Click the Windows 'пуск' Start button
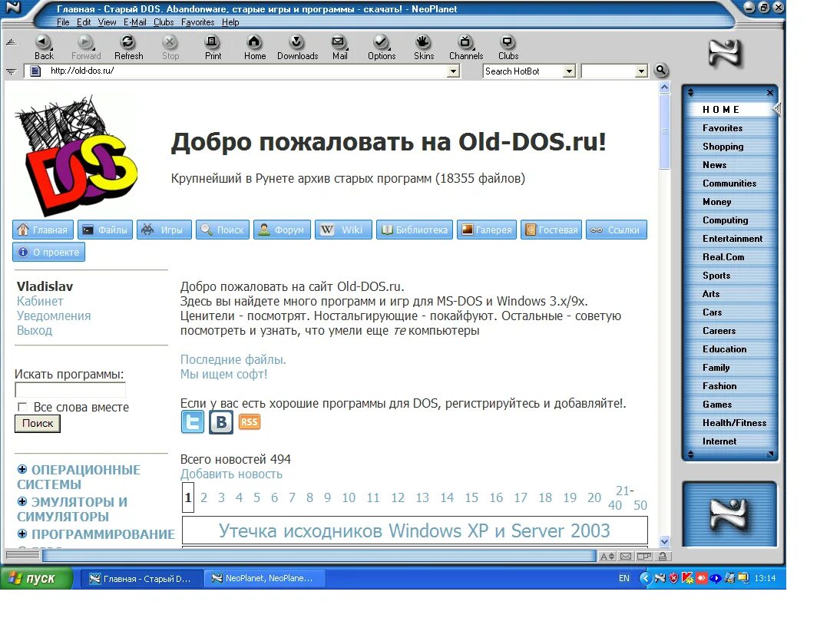The image size is (840, 618). point(36,578)
